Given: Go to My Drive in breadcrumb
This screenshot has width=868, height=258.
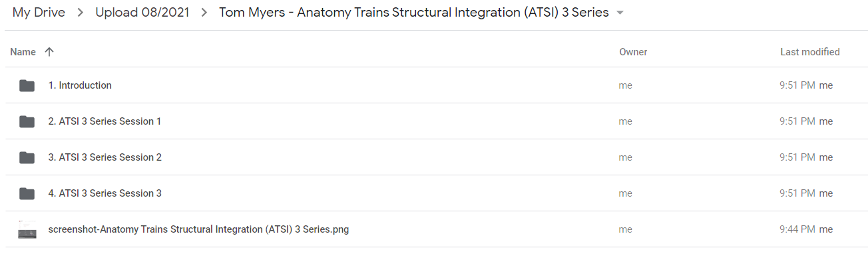Looking at the screenshot, I should tap(39, 13).
